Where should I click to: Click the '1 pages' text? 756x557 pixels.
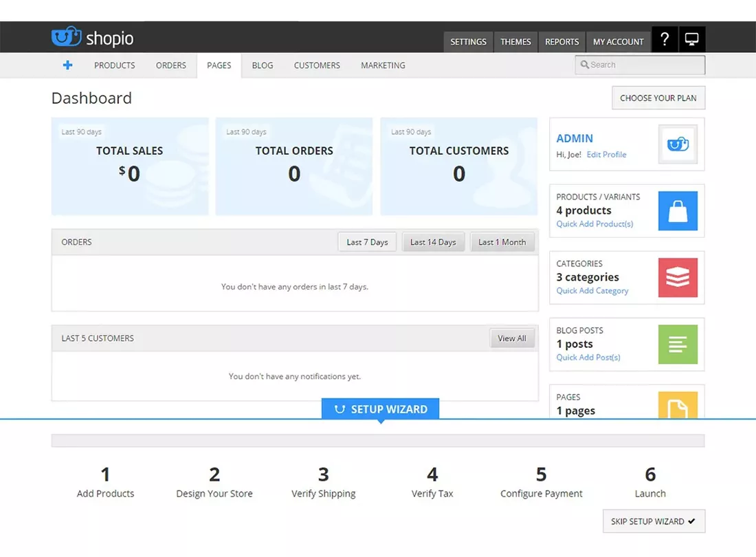click(x=575, y=411)
